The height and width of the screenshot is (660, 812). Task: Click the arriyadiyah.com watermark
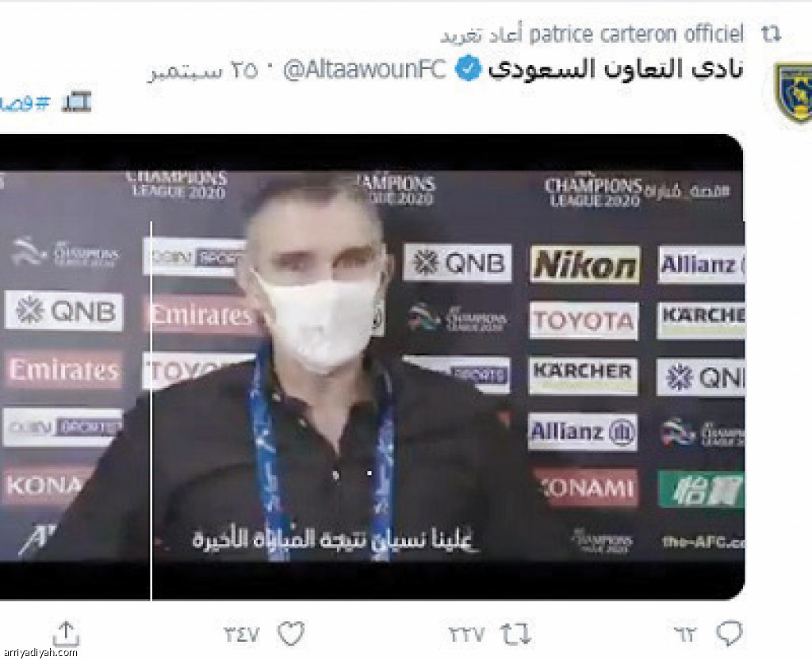click(40, 653)
